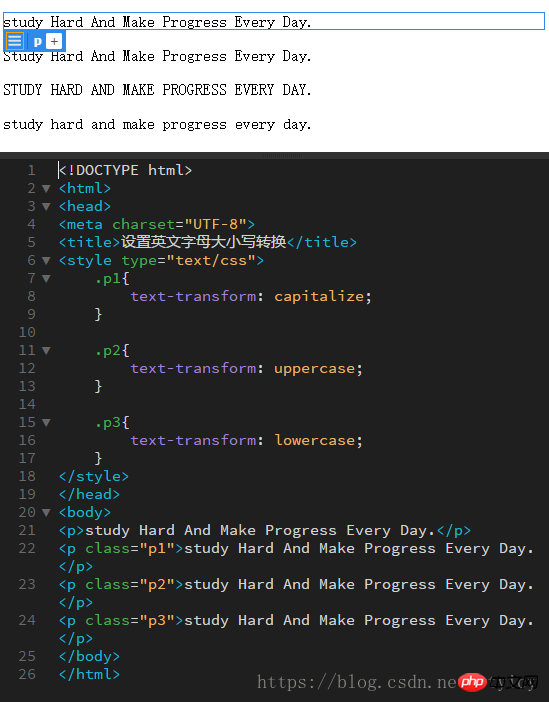The image size is (549, 702).
Task: Select the highlighted first preview paragraph
Action: [274, 21]
